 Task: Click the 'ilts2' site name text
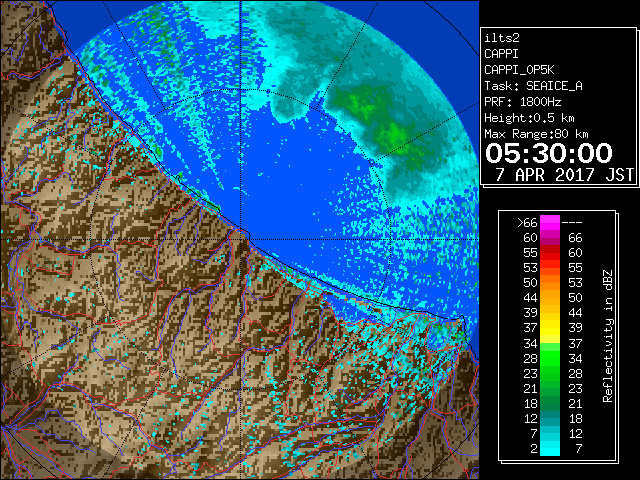(x=502, y=38)
